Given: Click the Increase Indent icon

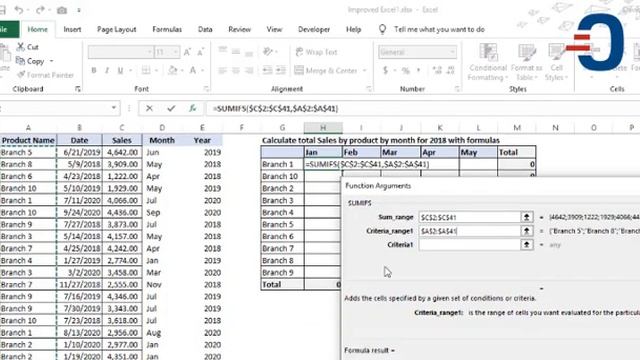Looking at the screenshot, I should (281, 70).
